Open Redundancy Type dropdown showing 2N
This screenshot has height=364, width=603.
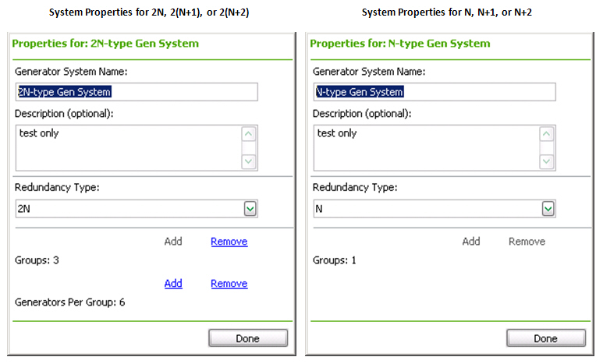[x=250, y=209]
